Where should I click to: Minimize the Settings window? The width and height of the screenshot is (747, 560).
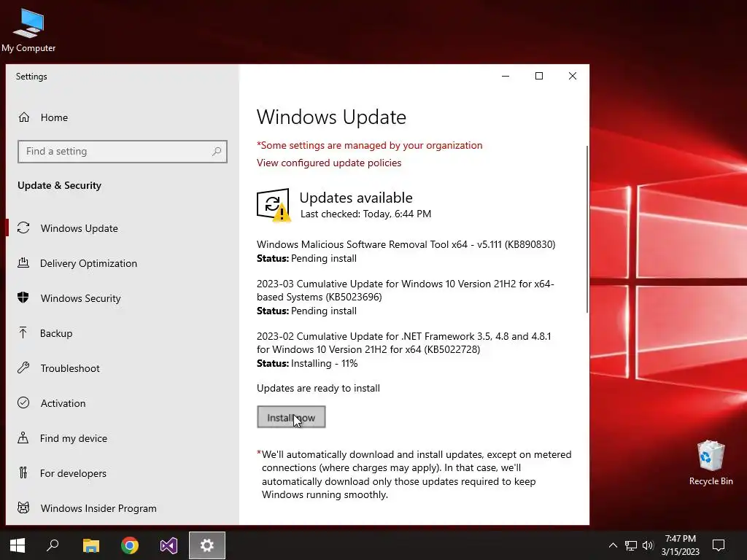pyautogui.click(x=506, y=76)
